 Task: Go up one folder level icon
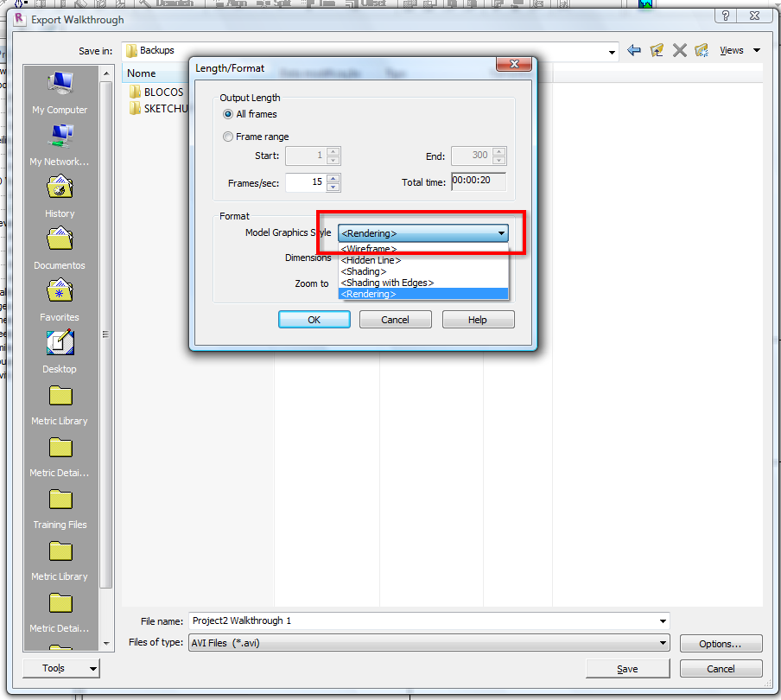tap(657, 50)
